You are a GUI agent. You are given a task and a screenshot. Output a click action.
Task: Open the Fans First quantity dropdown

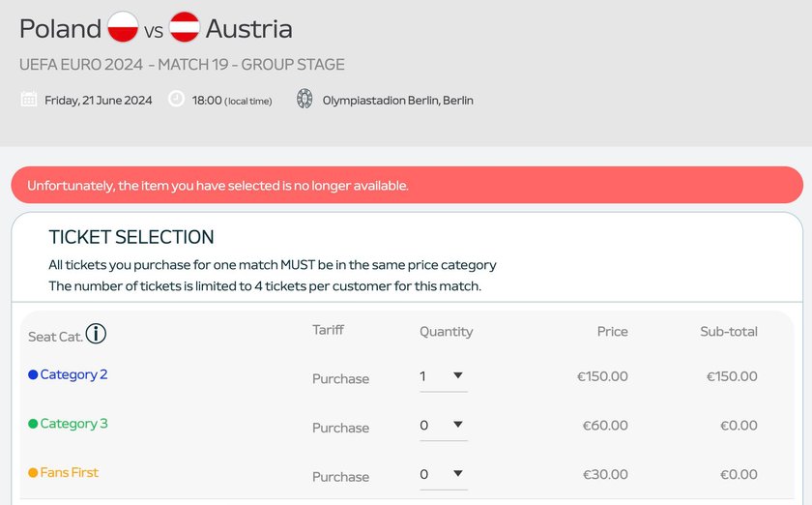pyautogui.click(x=444, y=475)
